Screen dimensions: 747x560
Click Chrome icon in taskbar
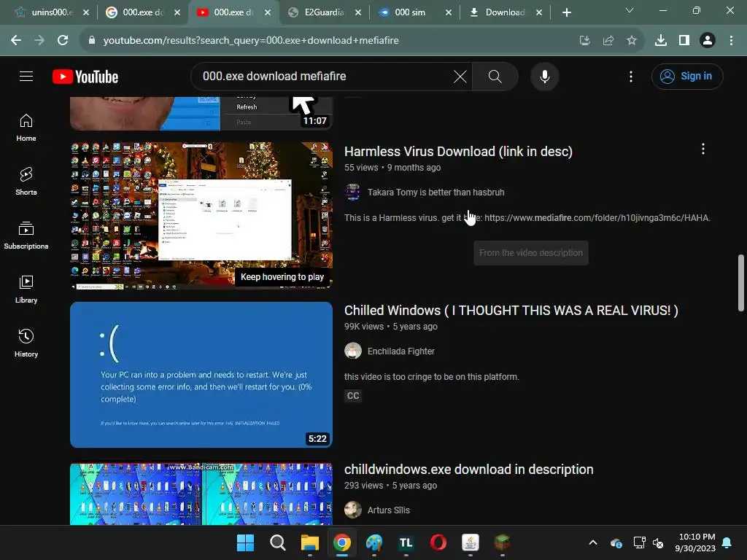(x=341, y=542)
